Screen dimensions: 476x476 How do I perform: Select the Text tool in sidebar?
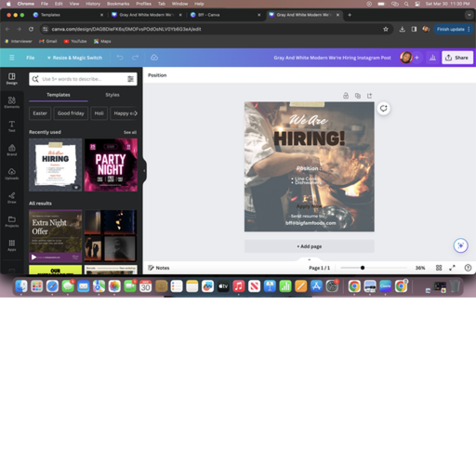(12, 126)
